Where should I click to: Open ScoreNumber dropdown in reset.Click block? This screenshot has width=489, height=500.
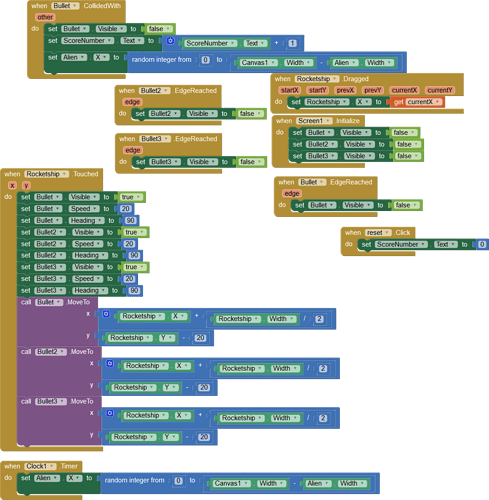(401, 244)
